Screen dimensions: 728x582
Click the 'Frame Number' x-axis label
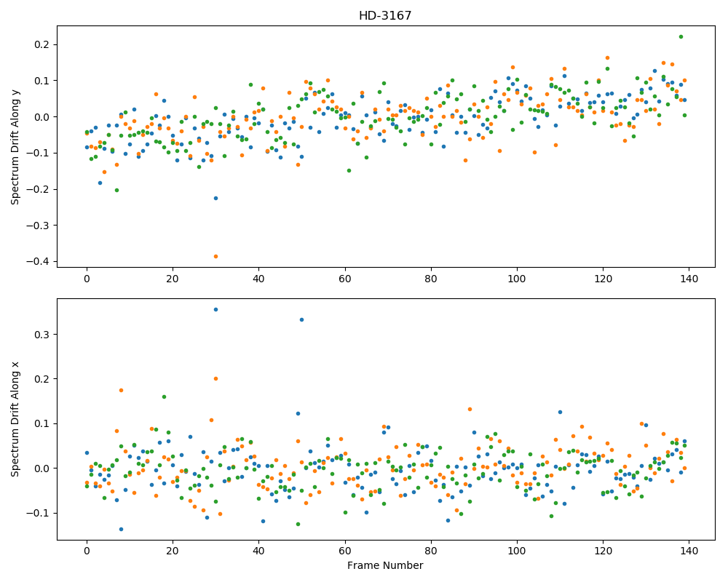pyautogui.click(x=385, y=565)
